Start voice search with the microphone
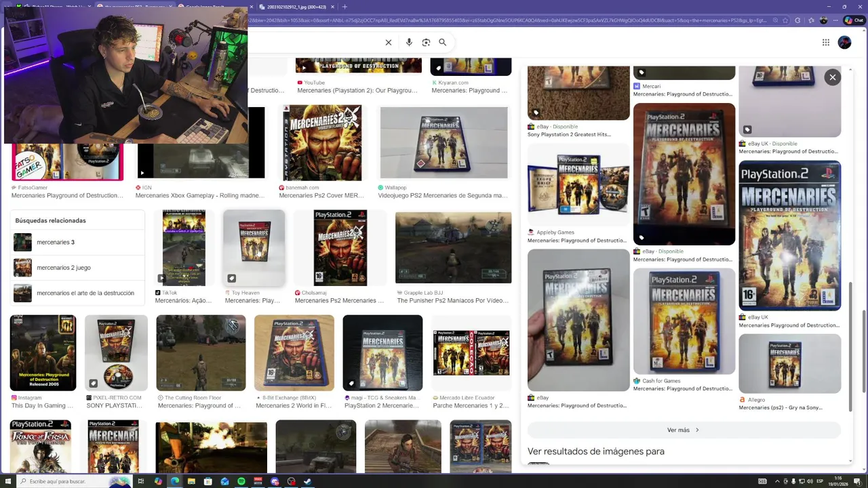The width and height of the screenshot is (868, 488). pyautogui.click(x=409, y=42)
